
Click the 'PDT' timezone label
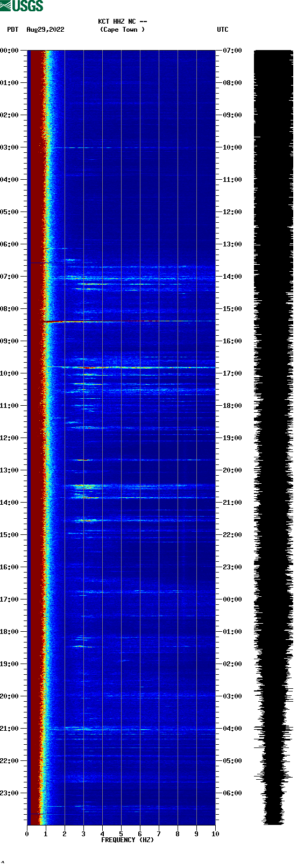(x=13, y=30)
